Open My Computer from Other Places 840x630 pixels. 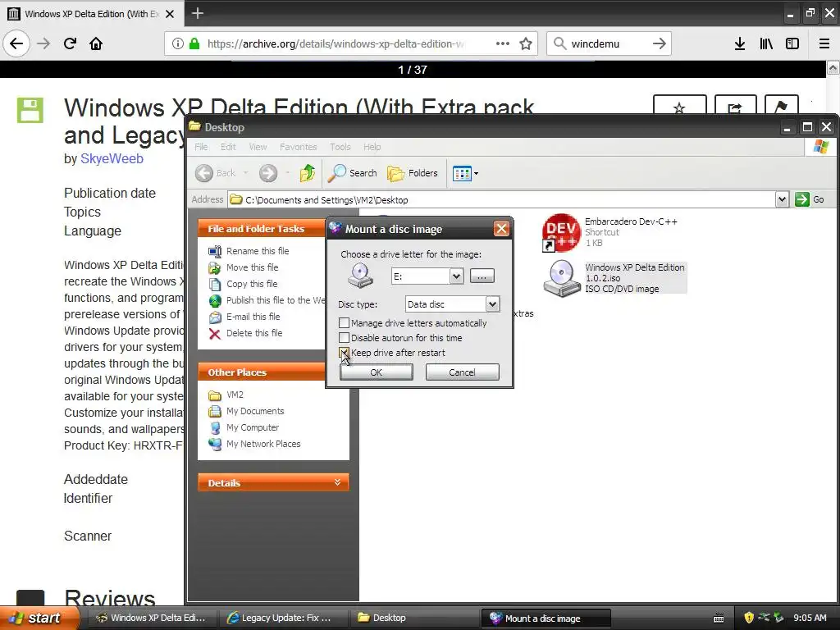pos(253,427)
